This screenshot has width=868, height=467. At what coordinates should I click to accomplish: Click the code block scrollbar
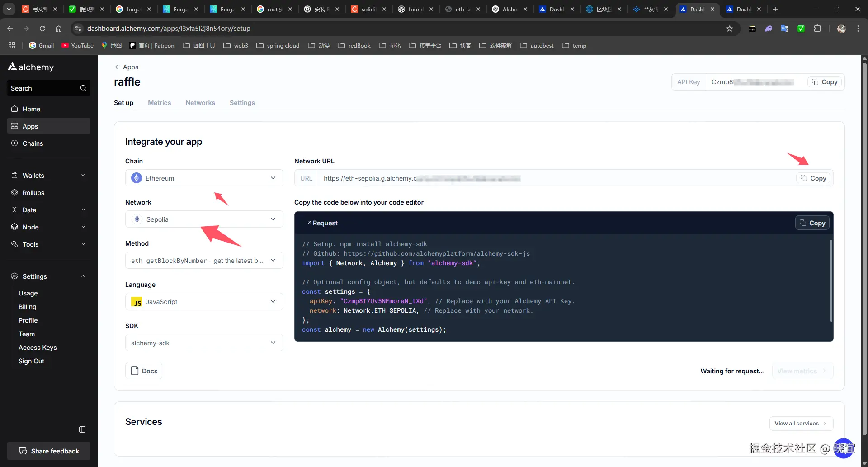831,281
